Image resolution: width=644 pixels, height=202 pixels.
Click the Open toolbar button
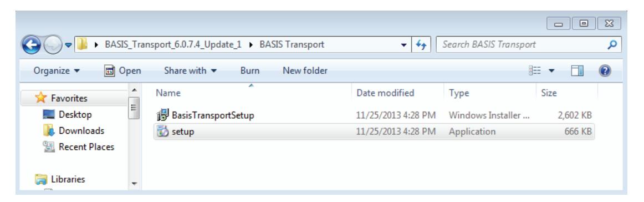[122, 71]
